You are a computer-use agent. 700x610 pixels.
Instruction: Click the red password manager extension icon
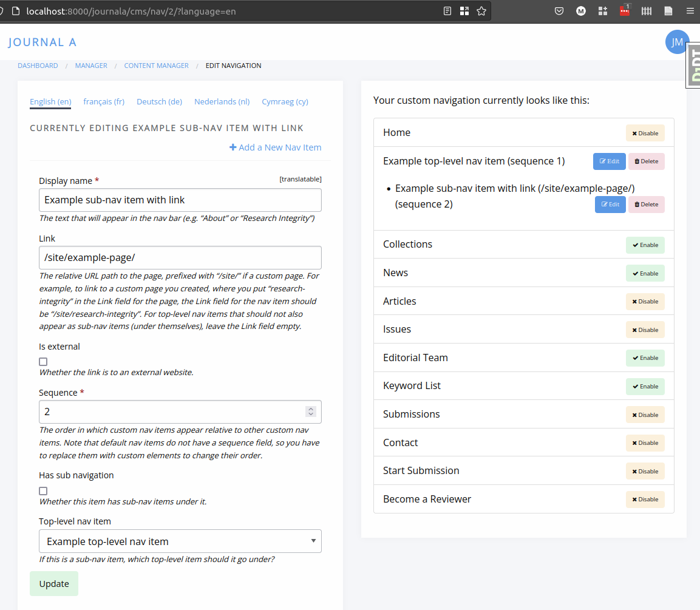(x=625, y=11)
